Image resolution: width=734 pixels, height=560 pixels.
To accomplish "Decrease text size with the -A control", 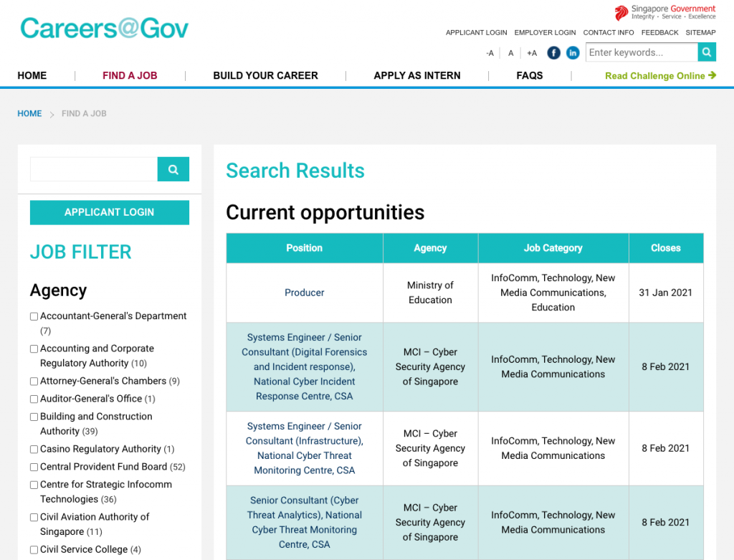I will click(490, 52).
